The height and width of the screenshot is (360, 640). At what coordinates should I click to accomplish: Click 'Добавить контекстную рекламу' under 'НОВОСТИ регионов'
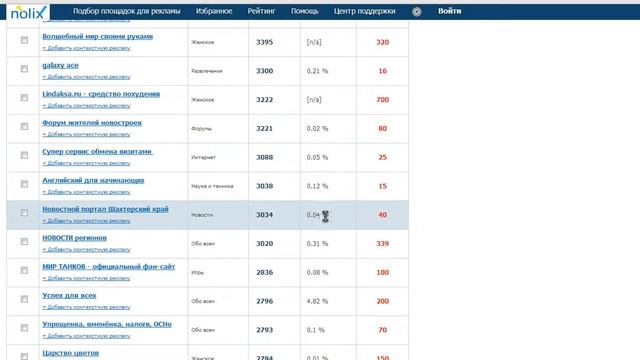(x=87, y=249)
